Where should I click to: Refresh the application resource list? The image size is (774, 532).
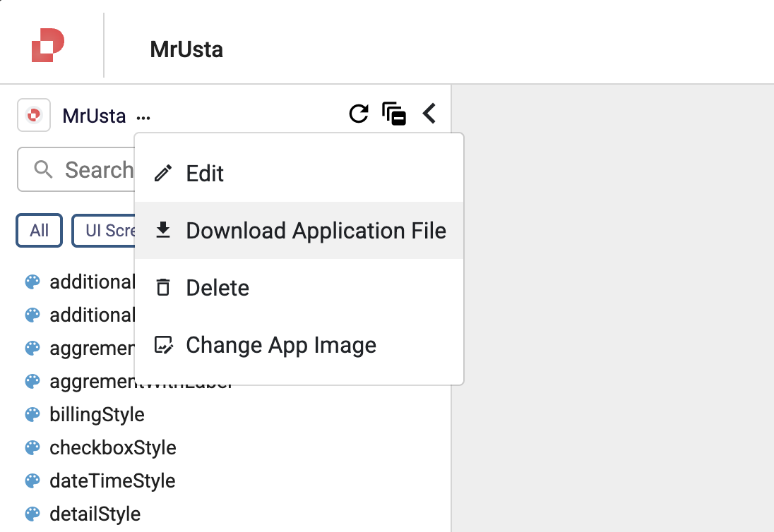coord(359,114)
